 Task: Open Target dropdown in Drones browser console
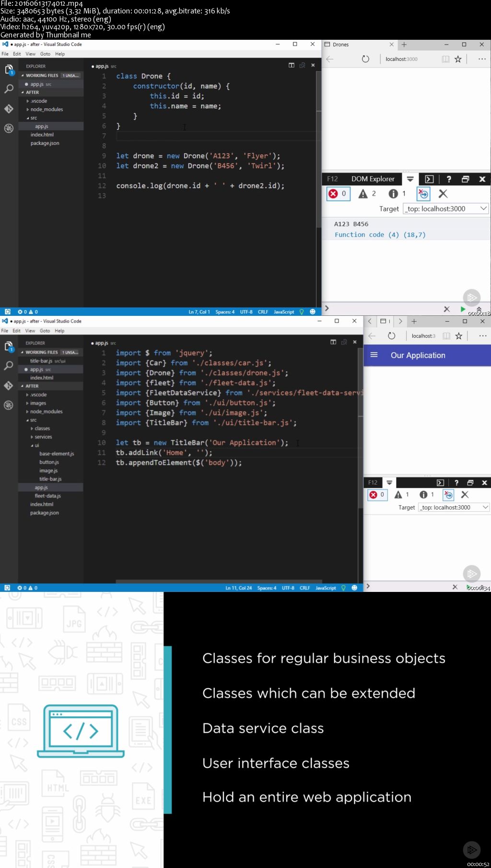[x=446, y=208]
